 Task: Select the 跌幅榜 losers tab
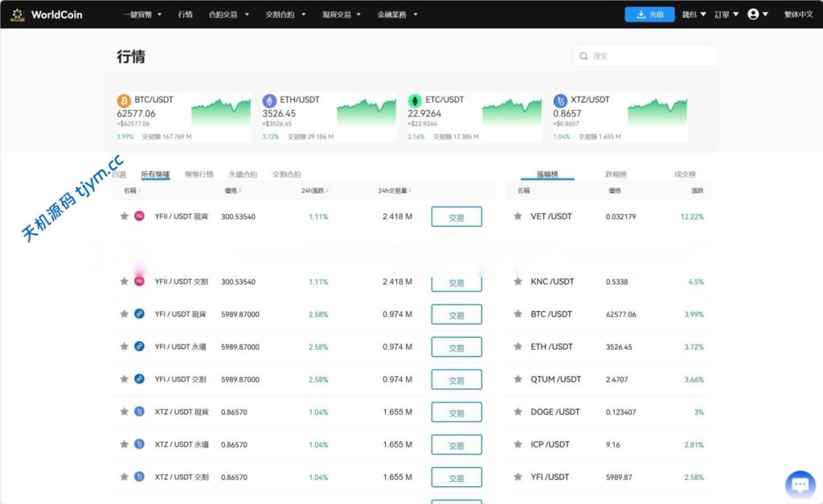(x=616, y=174)
